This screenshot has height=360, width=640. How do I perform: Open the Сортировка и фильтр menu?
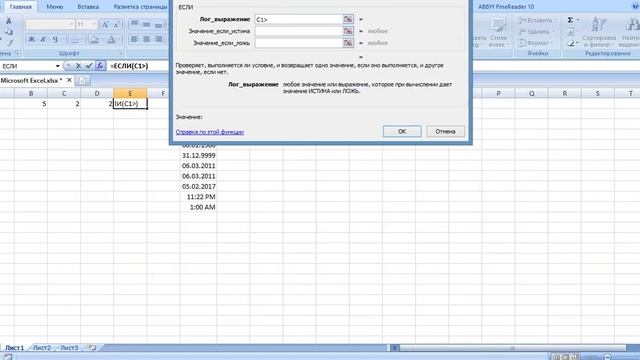point(599,32)
